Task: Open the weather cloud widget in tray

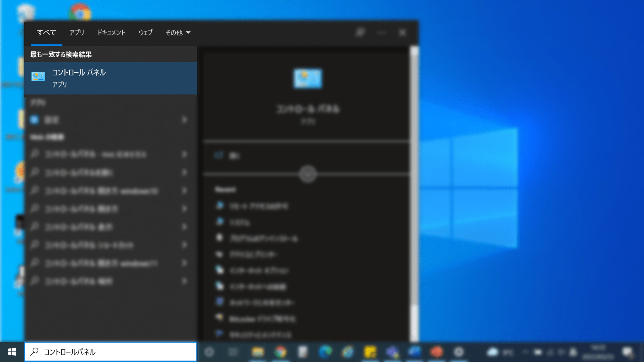Action: coord(499,352)
